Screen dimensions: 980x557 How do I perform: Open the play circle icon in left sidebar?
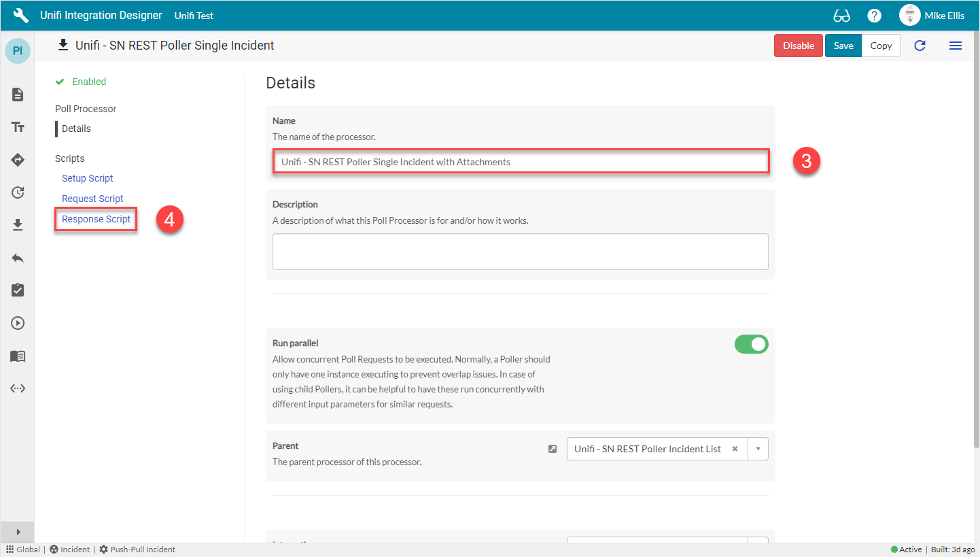(17, 323)
